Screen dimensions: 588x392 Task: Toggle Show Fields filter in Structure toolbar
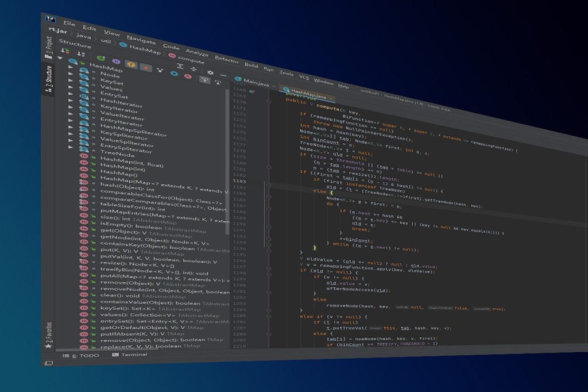pos(131,63)
